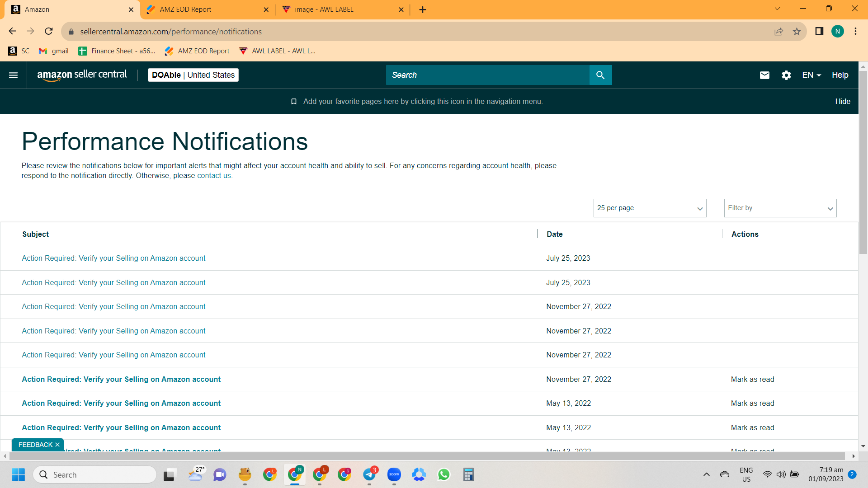Open the weather widget showing 27°

[x=196, y=474]
